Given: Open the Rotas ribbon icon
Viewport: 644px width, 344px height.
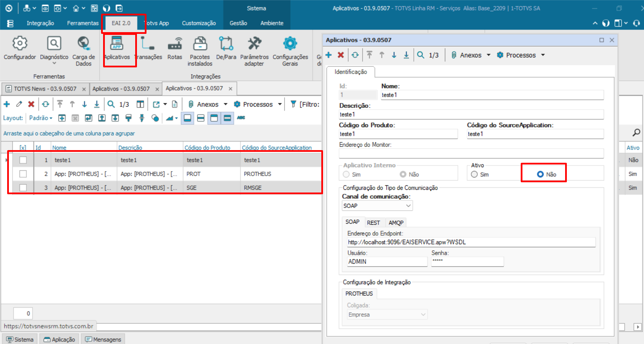Looking at the screenshot, I should point(174,49).
